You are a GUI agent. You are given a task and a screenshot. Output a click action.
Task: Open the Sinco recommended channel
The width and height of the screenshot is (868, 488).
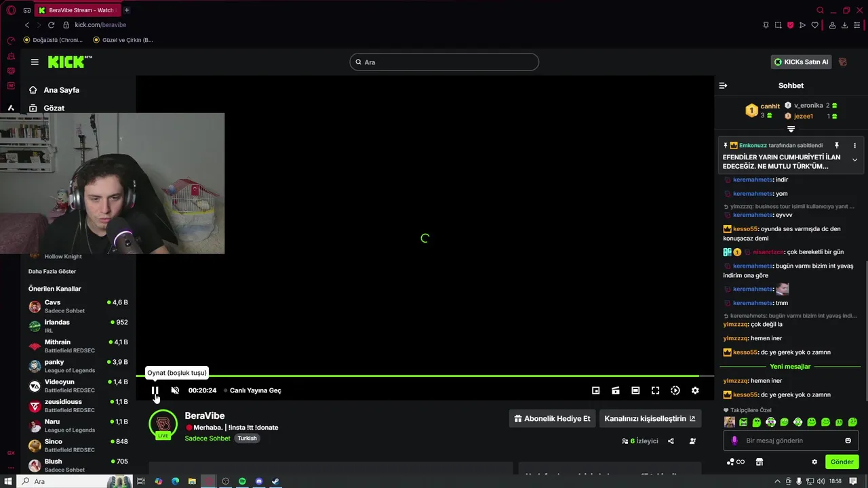(x=78, y=445)
